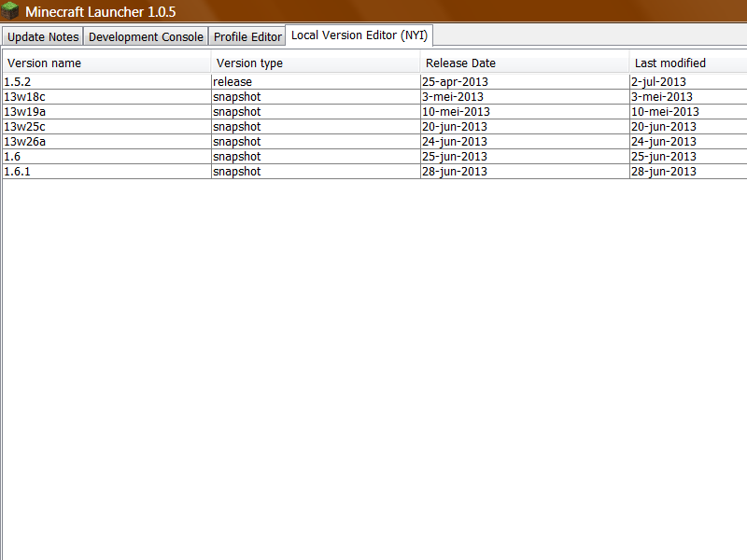Click last modified 2-jul-2013
Screen dimensions: 747x560
[688, 82]
